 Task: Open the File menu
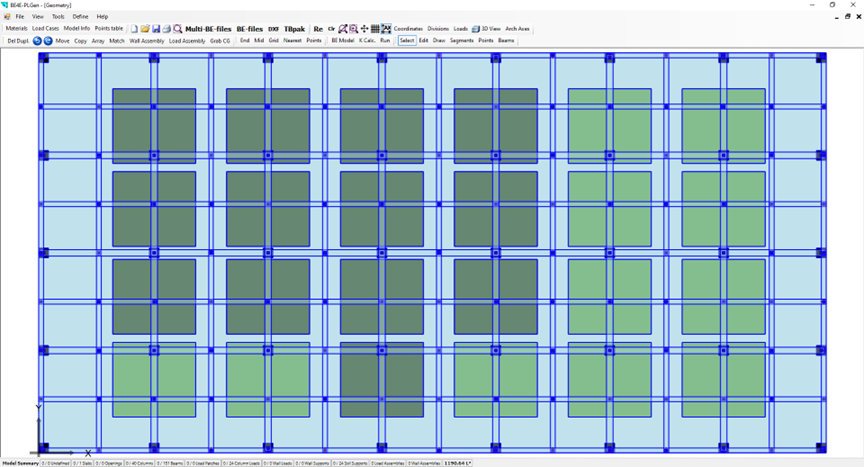(x=20, y=17)
